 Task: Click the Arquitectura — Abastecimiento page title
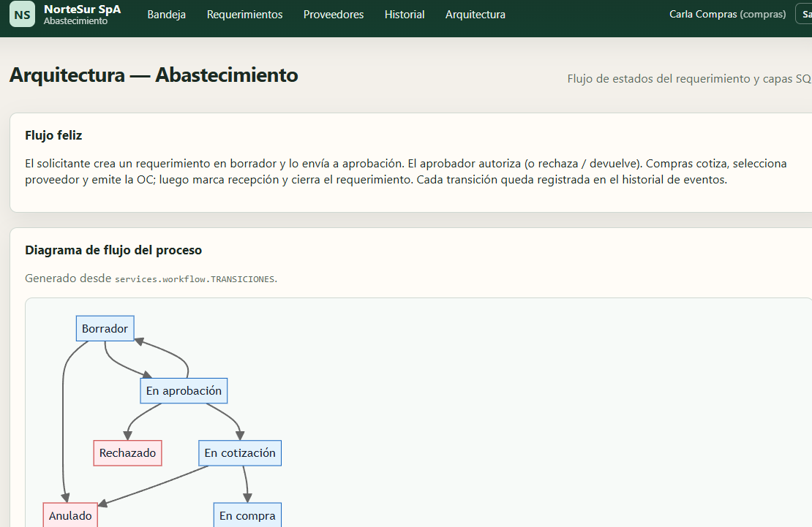154,75
